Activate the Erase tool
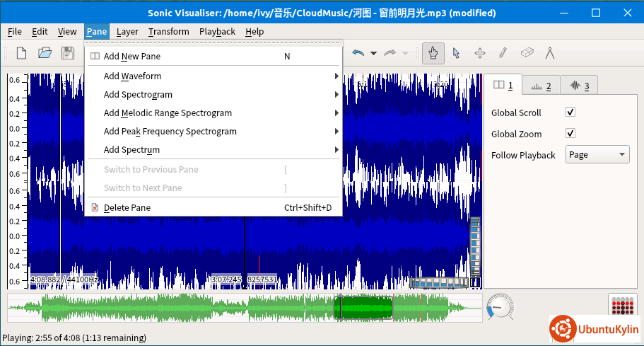Viewport: 644px width, 346px height. (x=526, y=53)
